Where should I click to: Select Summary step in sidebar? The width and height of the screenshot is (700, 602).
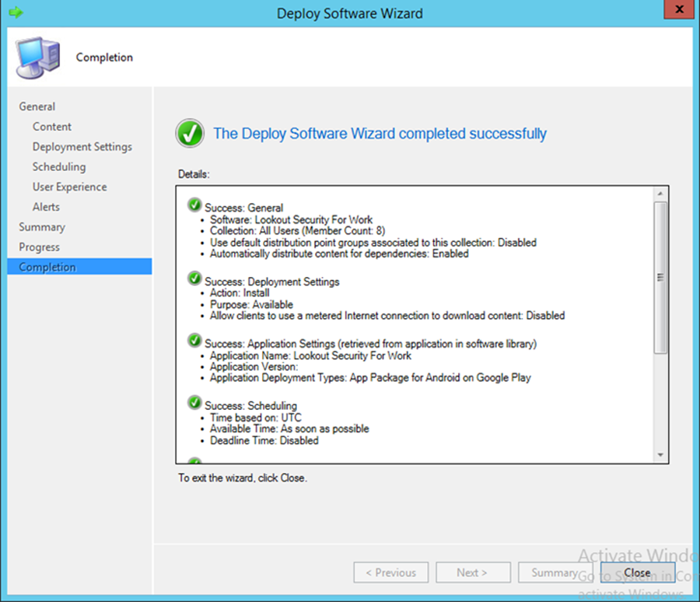(42, 227)
